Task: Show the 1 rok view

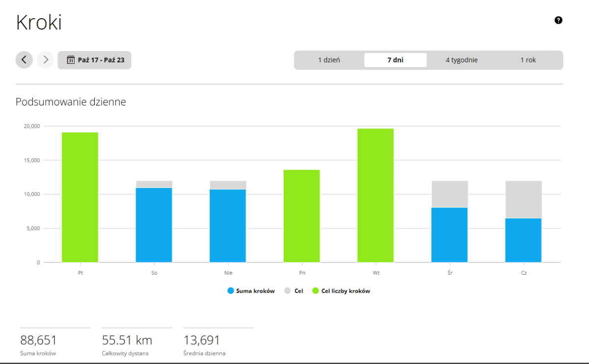Action: pyautogui.click(x=528, y=60)
